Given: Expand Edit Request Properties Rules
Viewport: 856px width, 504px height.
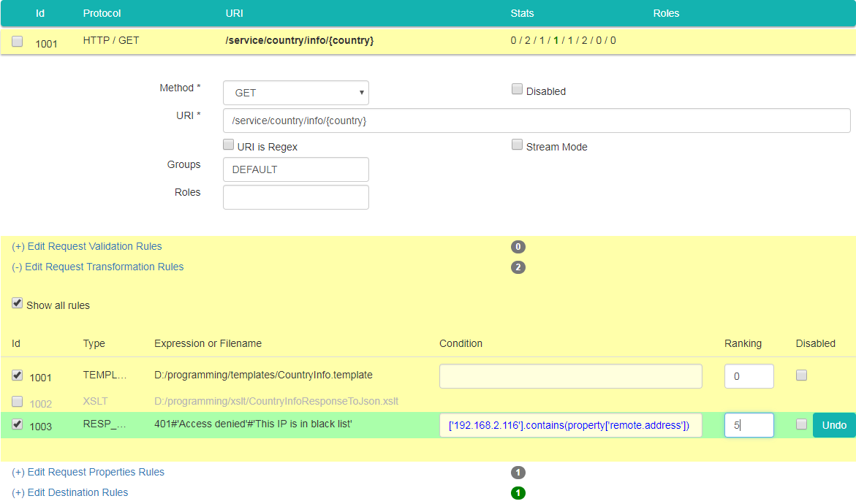Looking at the screenshot, I should [88, 473].
